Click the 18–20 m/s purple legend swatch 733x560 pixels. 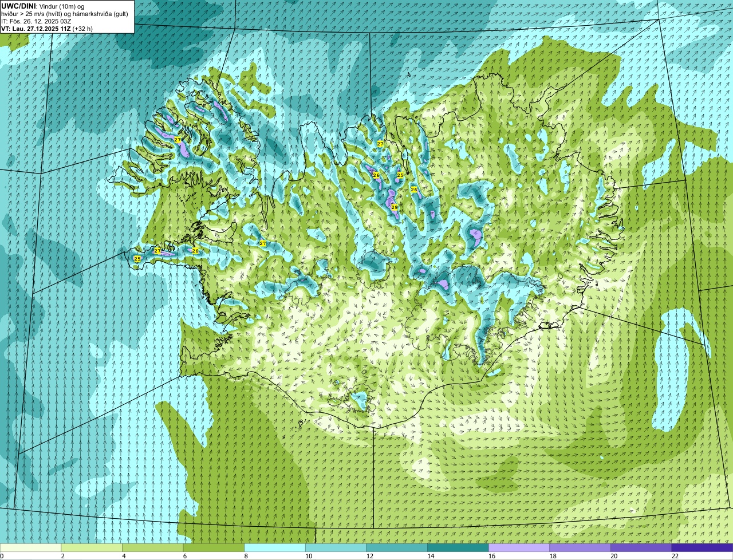click(x=580, y=547)
